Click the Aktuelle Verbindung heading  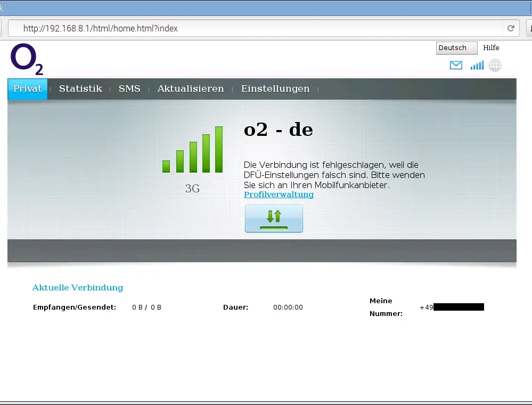(x=78, y=288)
